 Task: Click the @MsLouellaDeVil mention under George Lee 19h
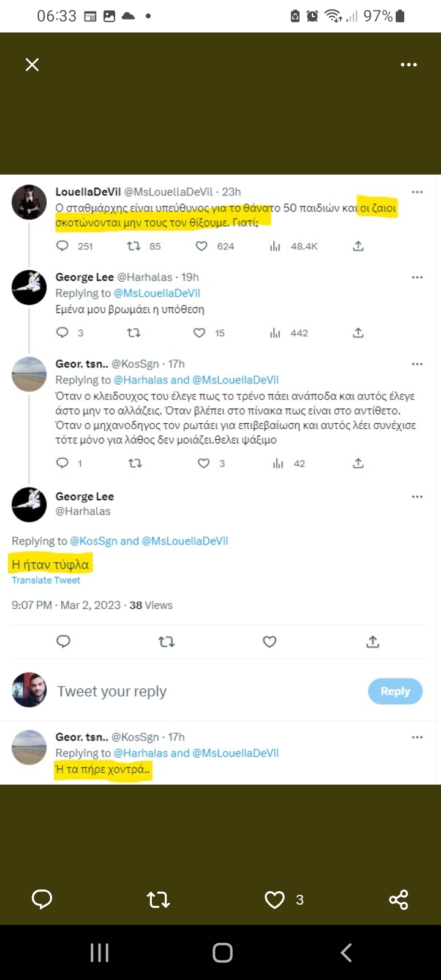tap(157, 293)
